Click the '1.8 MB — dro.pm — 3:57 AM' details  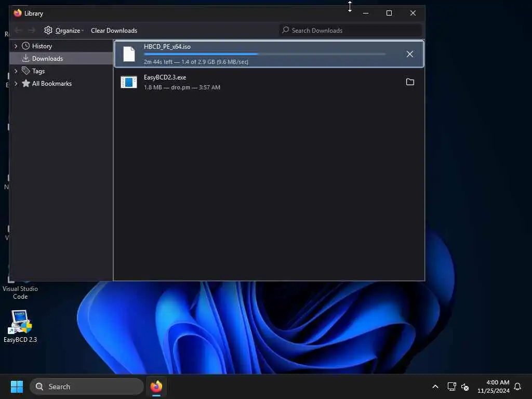pyautogui.click(x=182, y=87)
